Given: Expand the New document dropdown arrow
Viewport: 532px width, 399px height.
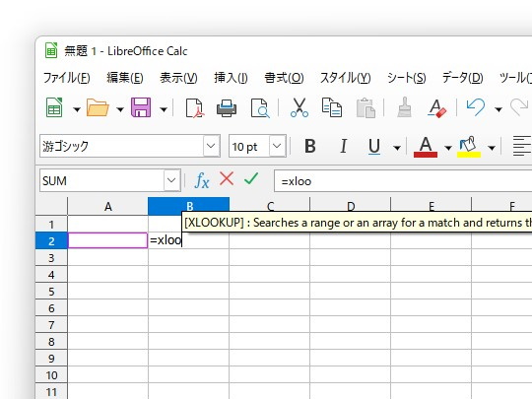Looking at the screenshot, I should point(77,109).
